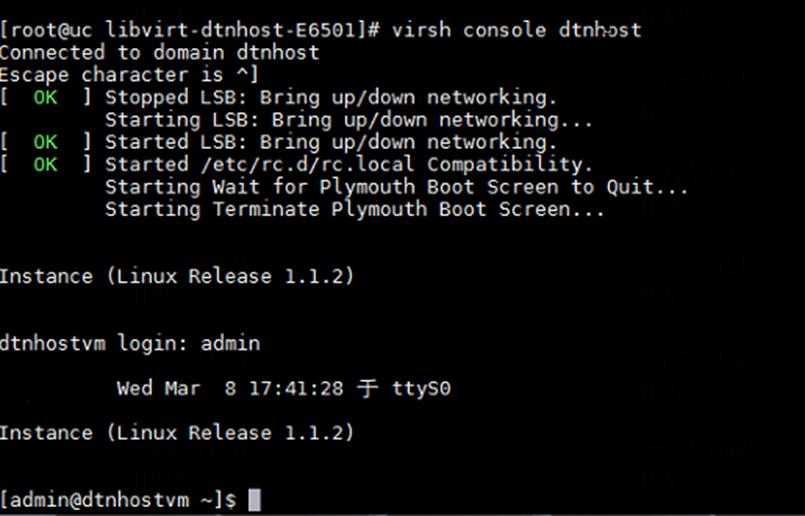Image resolution: width=805 pixels, height=516 pixels.
Task: Click the 'Starting Terminate Plymouth Boot Screen...' line
Action: coord(355,209)
